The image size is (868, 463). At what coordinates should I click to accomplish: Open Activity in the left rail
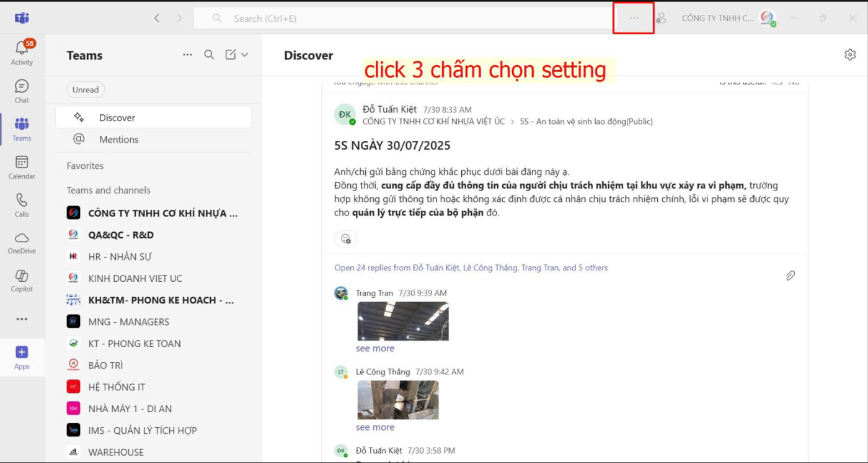pos(22,52)
